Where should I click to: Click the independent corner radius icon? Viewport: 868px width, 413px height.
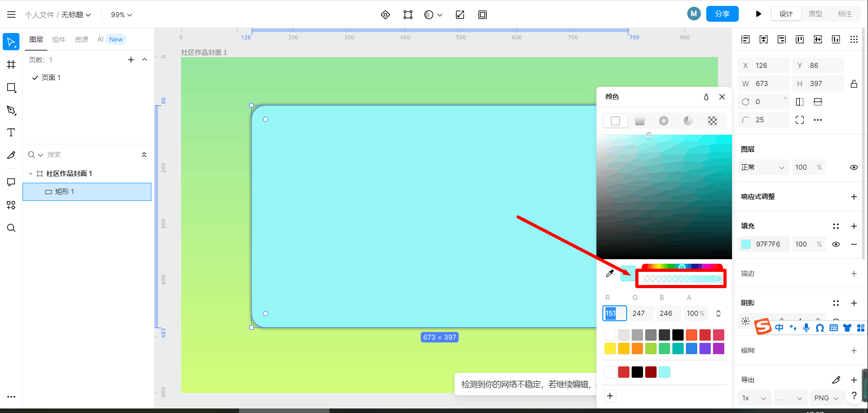pos(800,120)
